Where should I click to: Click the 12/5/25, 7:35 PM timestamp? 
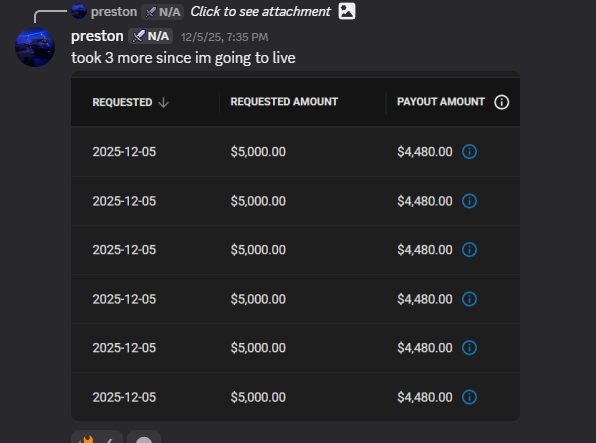tap(225, 37)
